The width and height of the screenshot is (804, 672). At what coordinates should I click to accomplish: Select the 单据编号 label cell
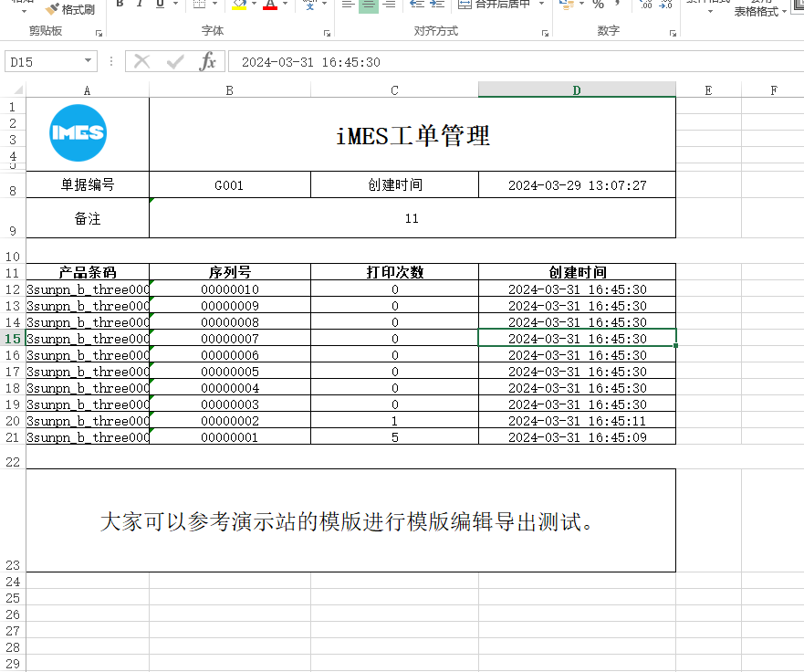(x=88, y=184)
